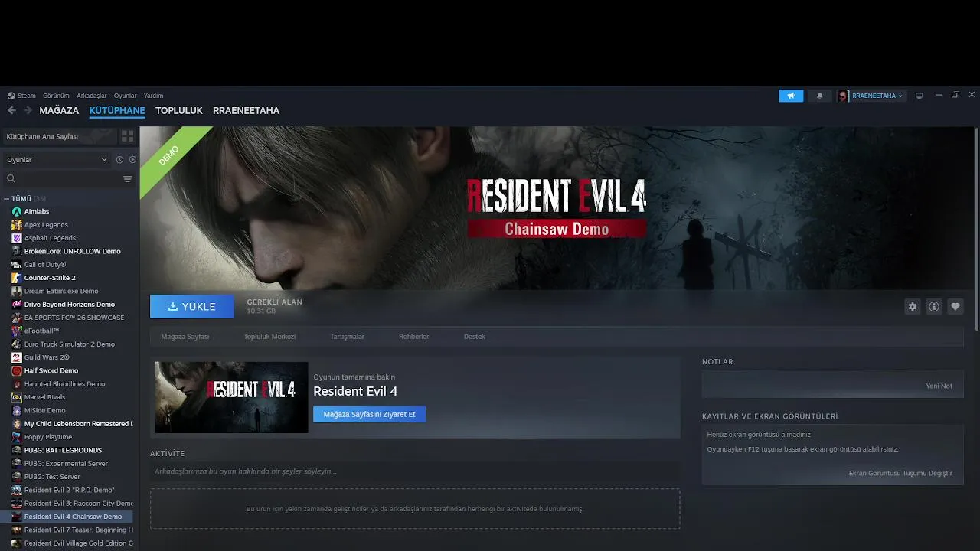
Task: Click the RRAENEETAHA profile avatar
Action: coord(843,96)
